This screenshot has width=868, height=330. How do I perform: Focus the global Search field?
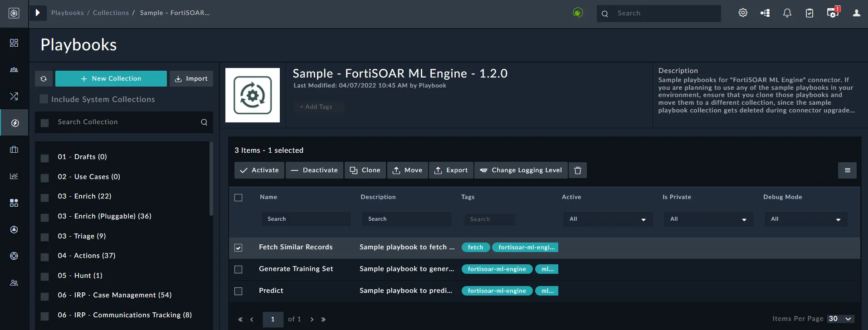click(659, 14)
